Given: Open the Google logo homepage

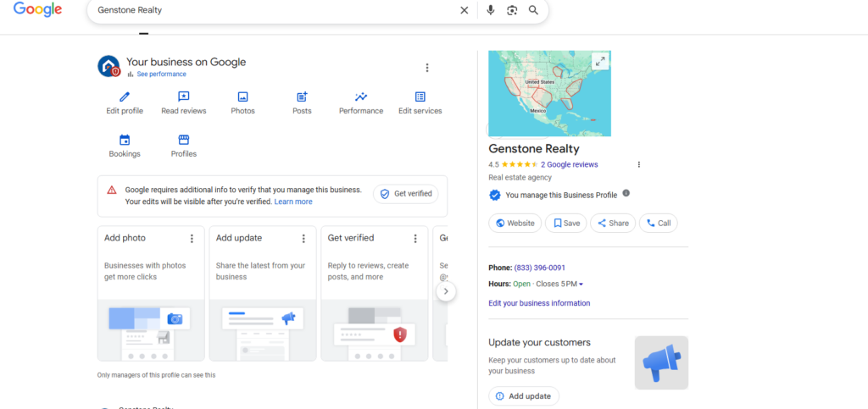Looking at the screenshot, I should [x=37, y=9].
